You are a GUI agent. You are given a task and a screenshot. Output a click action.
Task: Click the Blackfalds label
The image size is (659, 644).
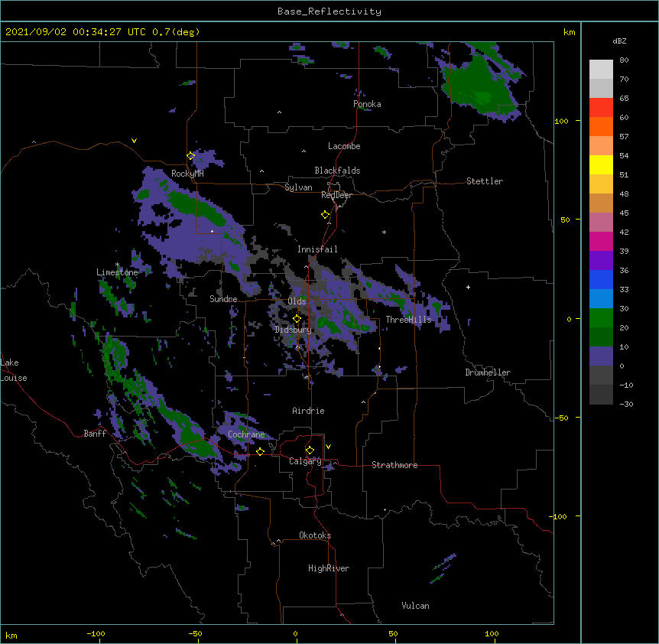coord(337,171)
